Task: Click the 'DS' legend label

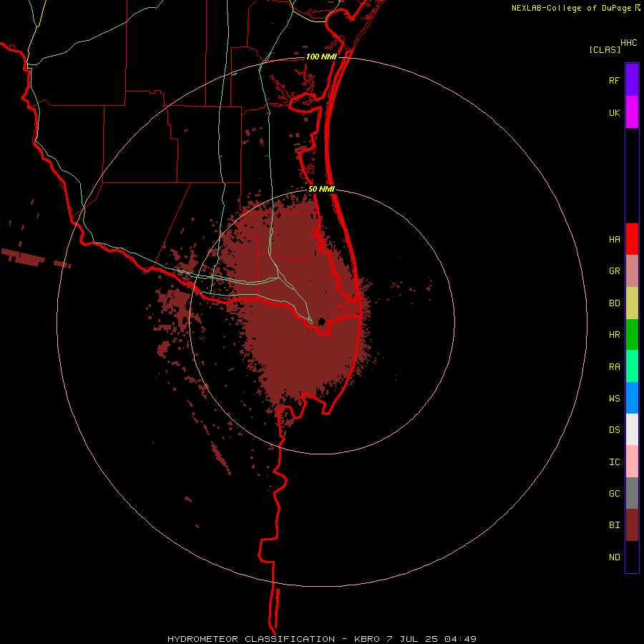Action: pos(614,429)
